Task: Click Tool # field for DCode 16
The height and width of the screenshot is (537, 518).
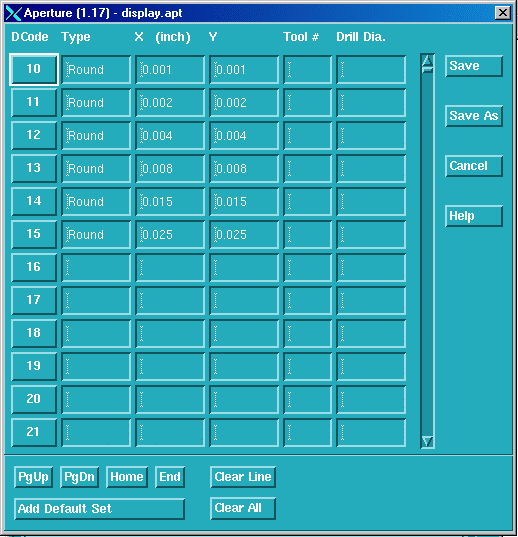Action: pyautogui.click(x=308, y=267)
